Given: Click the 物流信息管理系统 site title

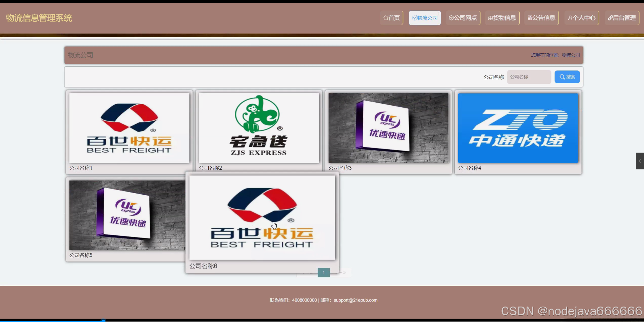Looking at the screenshot, I should (39, 18).
